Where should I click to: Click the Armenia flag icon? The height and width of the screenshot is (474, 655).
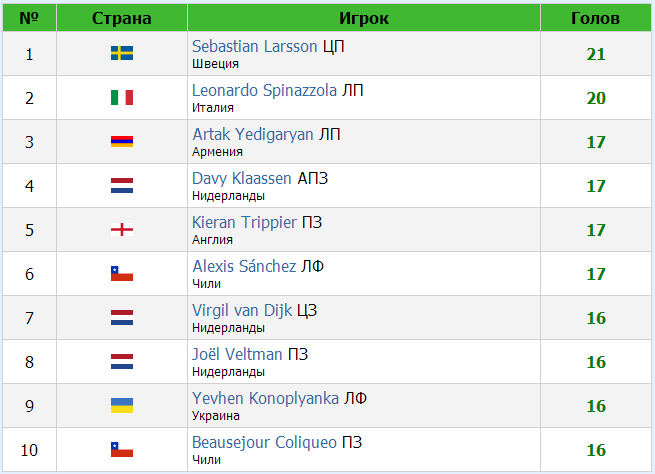(122, 142)
